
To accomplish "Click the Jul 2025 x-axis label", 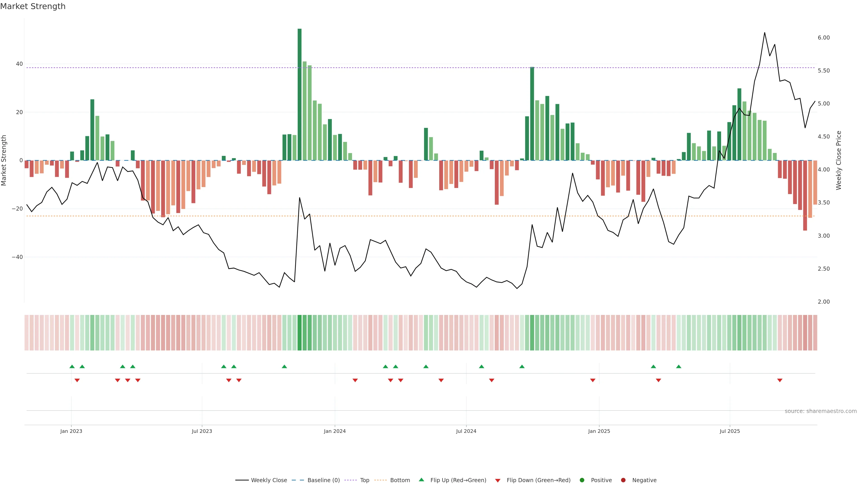I will click(730, 432).
